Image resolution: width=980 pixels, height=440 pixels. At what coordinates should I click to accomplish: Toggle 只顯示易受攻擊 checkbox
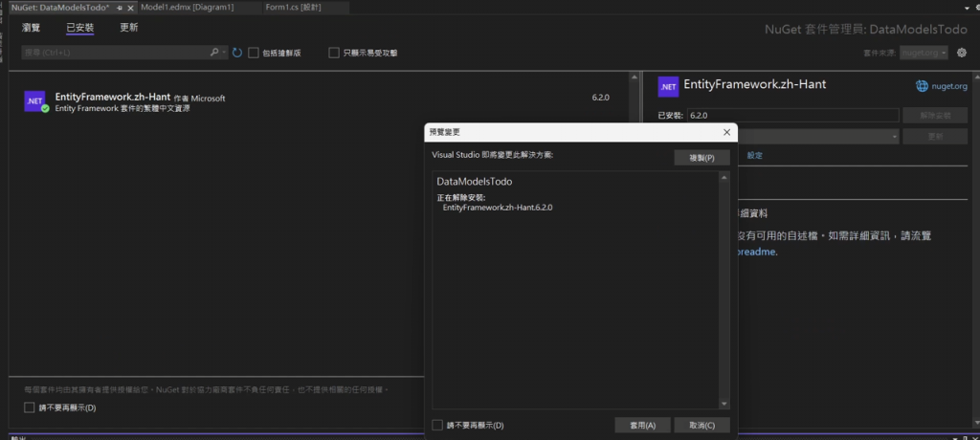coord(334,54)
